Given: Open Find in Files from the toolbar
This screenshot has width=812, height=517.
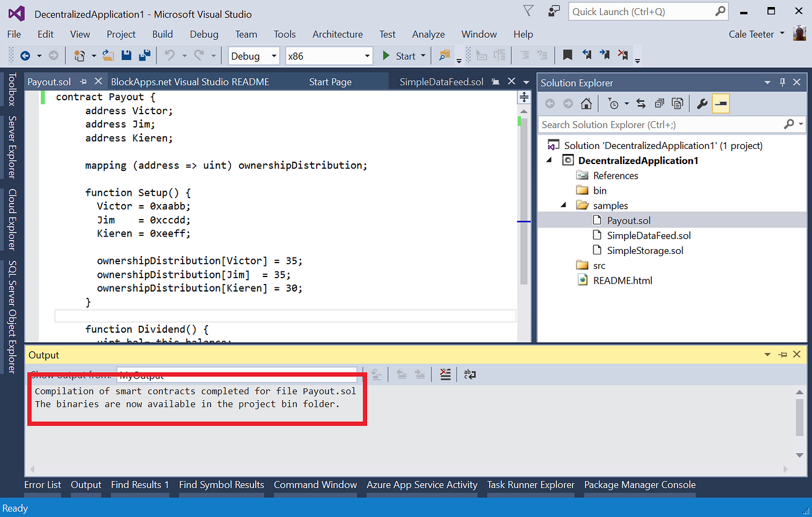Looking at the screenshot, I should point(444,56).
